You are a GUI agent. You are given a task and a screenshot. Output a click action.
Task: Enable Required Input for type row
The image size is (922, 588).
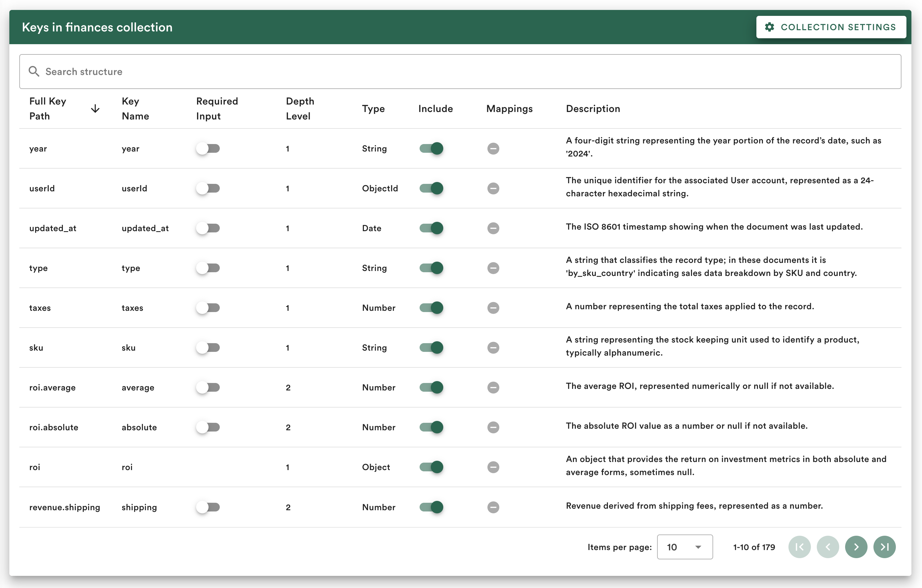pos(208,268)
